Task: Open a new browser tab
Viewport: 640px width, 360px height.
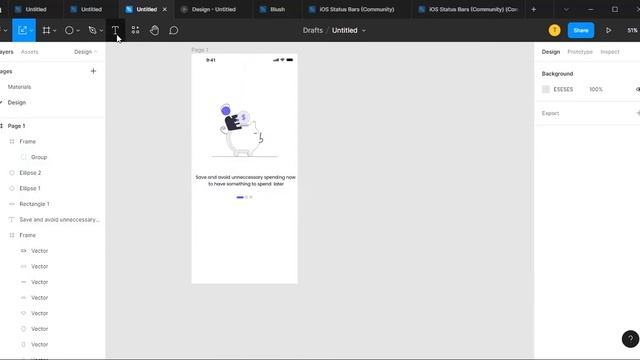Action: (533, 9)
